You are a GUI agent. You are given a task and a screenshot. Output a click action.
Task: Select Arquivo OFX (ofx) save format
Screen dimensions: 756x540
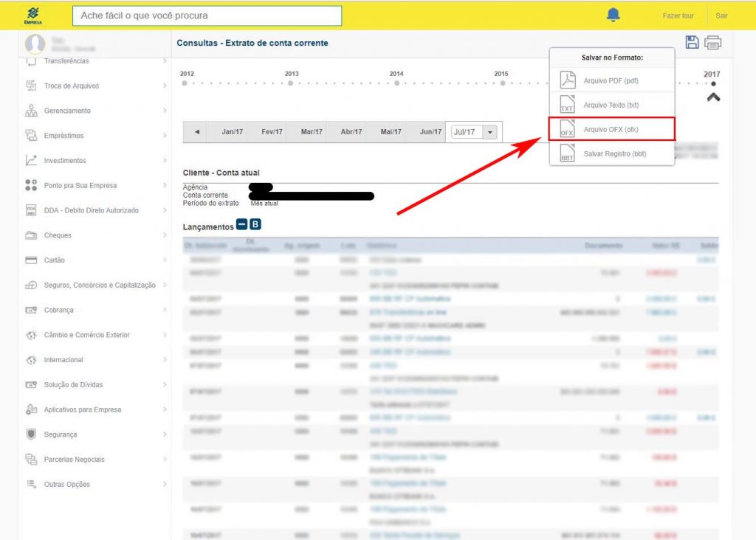click(x=611, y=130)
